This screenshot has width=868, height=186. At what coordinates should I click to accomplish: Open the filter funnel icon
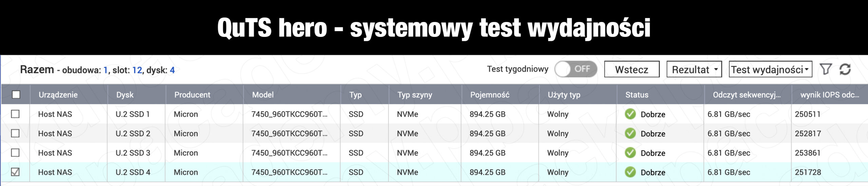coord(826,69)
